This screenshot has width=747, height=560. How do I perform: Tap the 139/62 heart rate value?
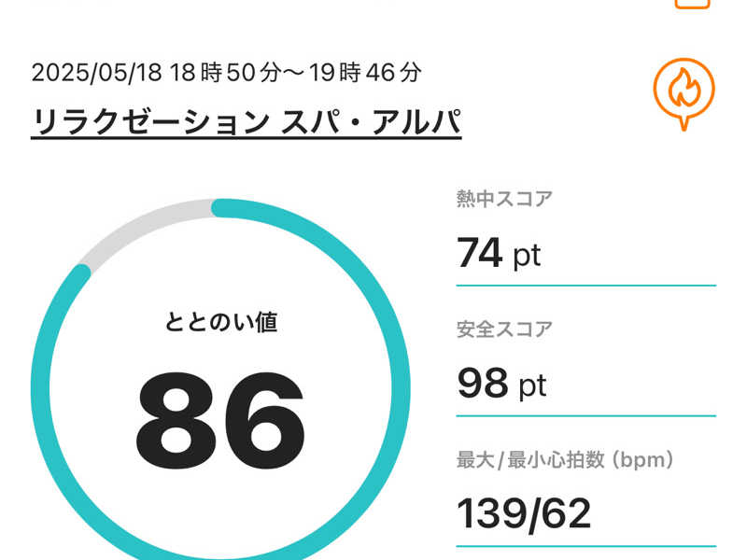tap(524, 513)
